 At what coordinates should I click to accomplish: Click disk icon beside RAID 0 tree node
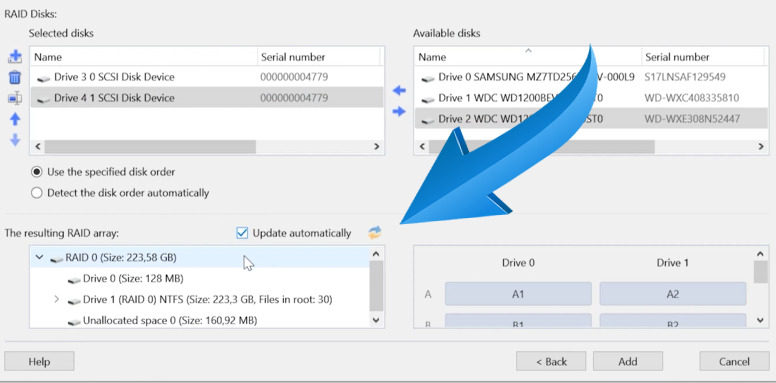pos(56,258)
